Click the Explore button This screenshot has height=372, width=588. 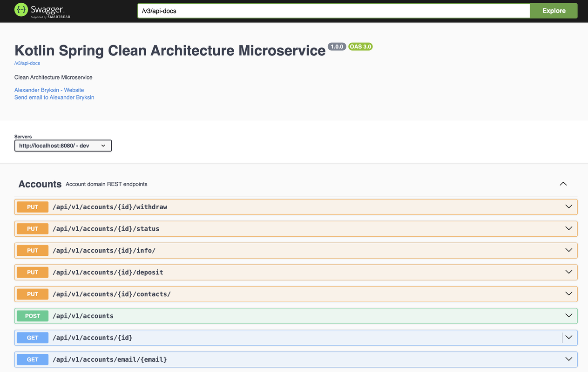coord(554,11)
